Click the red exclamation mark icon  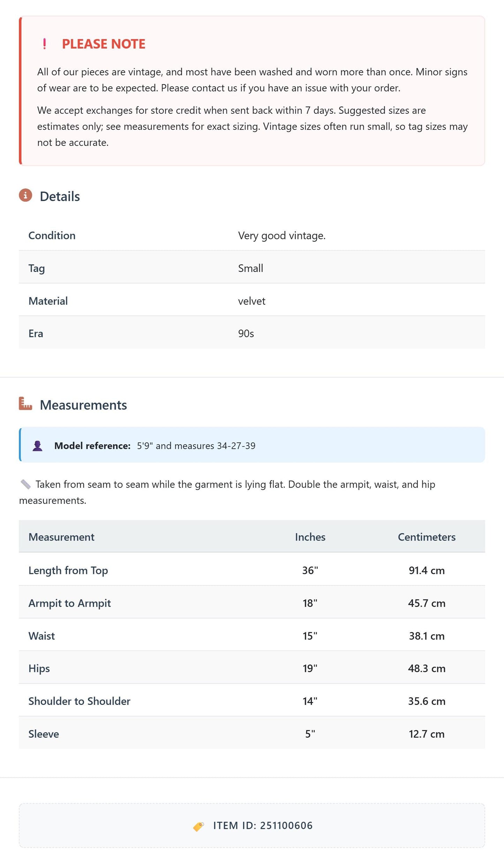(44, 44)
